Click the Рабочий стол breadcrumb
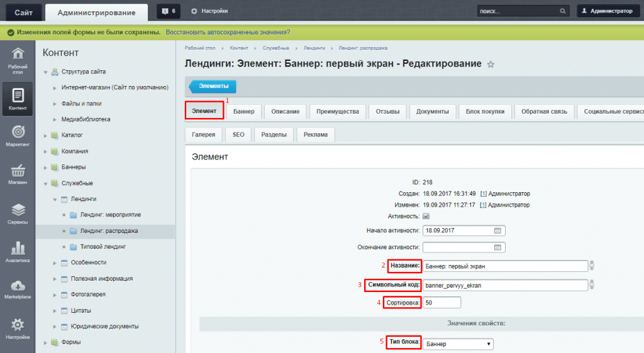 tap(200, 48)
